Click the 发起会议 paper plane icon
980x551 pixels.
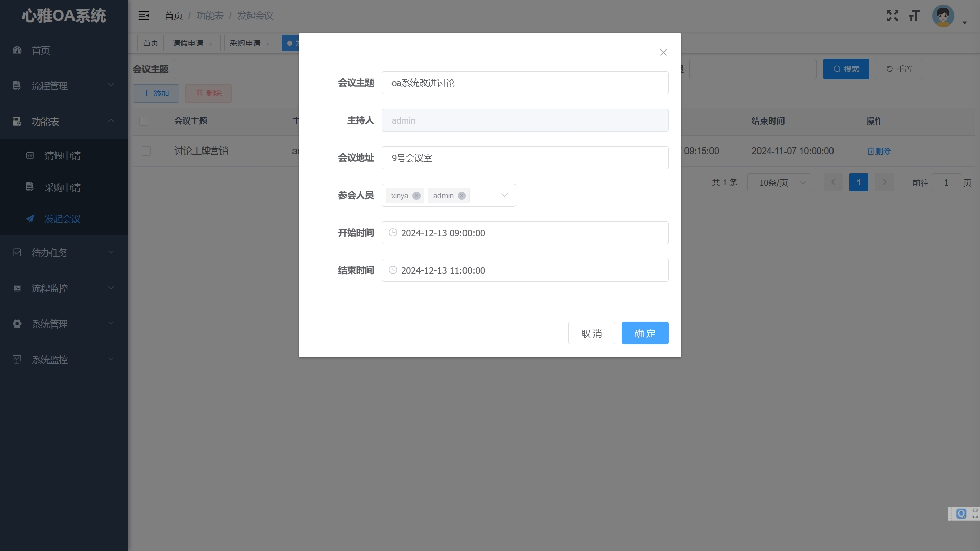point(30,219)
